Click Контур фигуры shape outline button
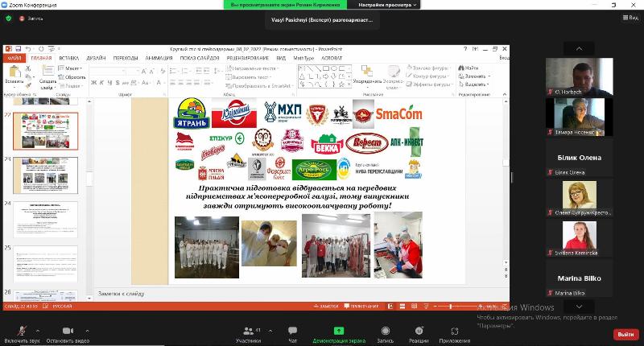The width and height of the screenshot is (644, 346). (427, 76)
